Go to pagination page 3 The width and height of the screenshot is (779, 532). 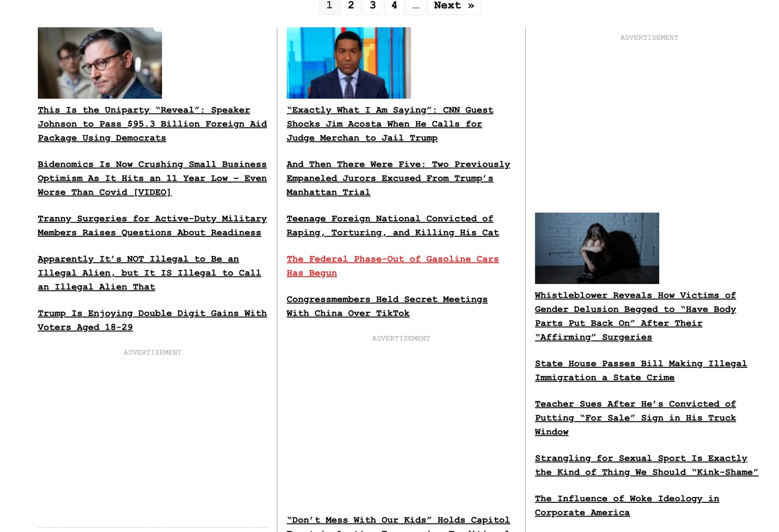point(372,6)
